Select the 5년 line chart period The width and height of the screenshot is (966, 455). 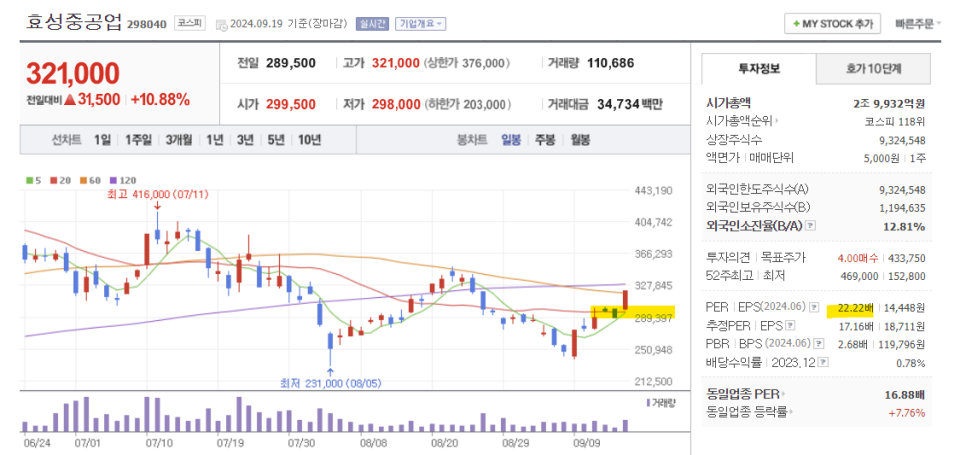pyautogui.click(x=275, y=140)
